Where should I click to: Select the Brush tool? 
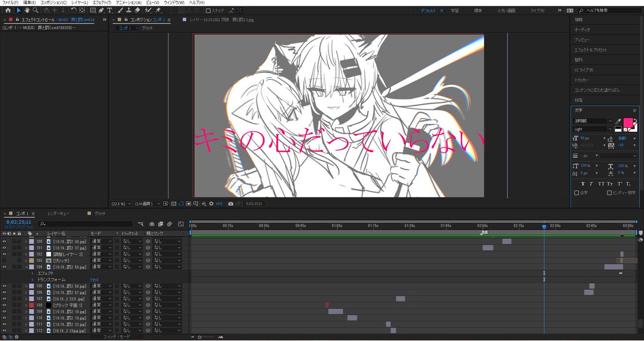tap(120, 10)
